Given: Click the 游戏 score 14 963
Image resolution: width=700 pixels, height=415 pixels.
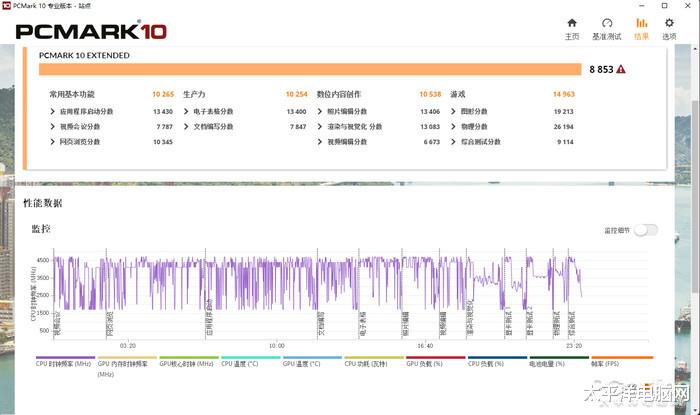Looking at the screenshot, I should 563,94.
